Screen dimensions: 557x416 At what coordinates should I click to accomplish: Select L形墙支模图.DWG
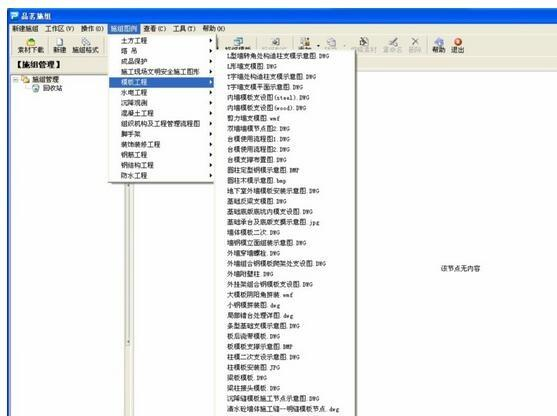[x=252, y=66]
